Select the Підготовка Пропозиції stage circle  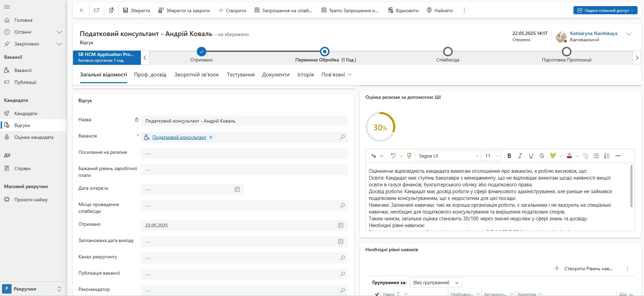point(566,52)
